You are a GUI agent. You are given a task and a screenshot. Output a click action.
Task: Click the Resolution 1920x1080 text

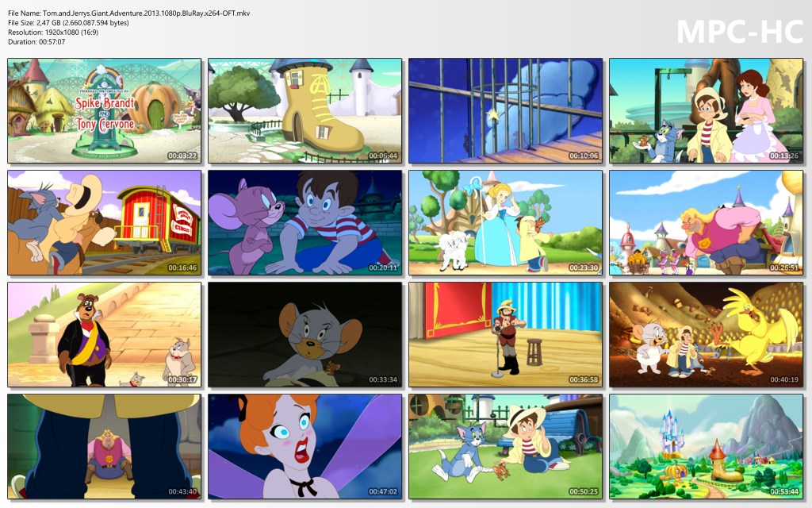point(53,32)
